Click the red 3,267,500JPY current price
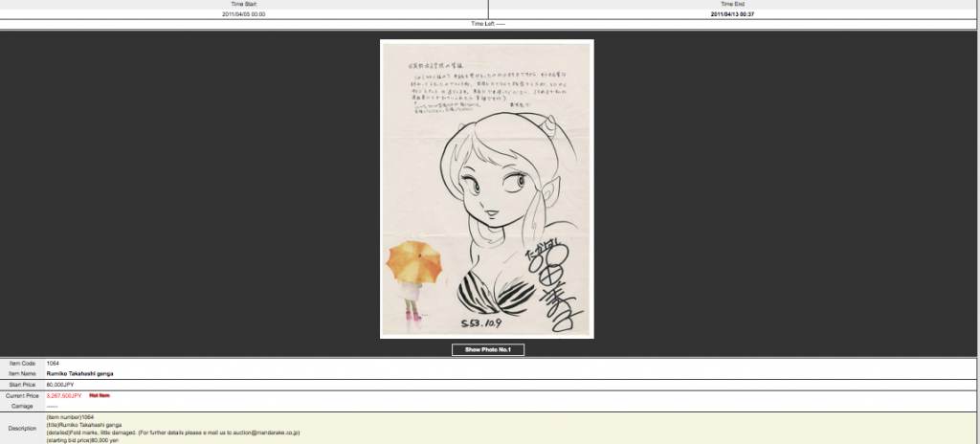 coord(64,396)
